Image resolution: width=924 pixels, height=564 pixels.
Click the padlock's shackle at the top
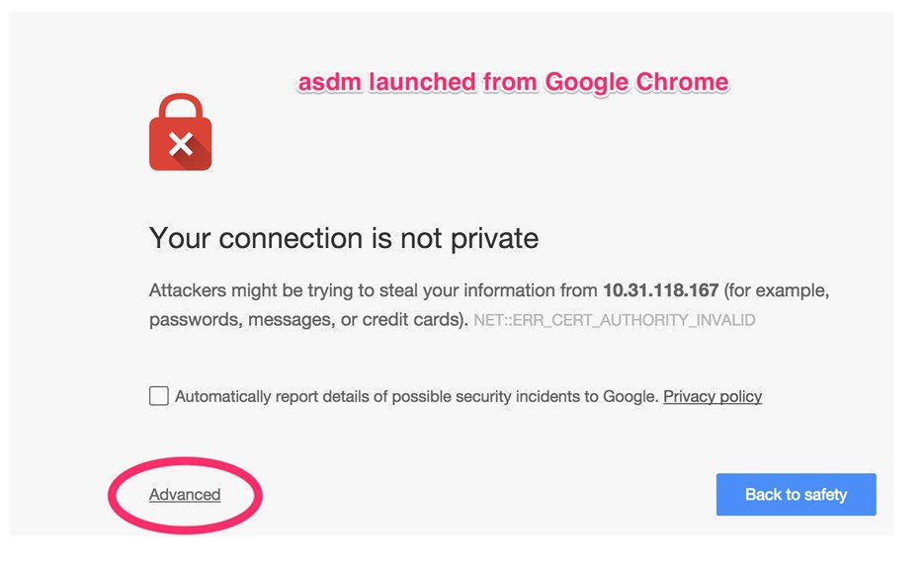click(x=180, y=105)
